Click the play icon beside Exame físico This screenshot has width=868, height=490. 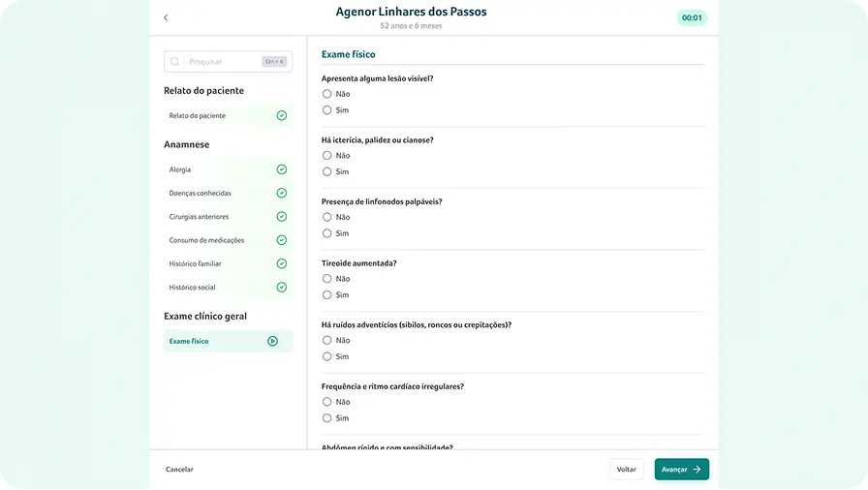click(272, 341)
